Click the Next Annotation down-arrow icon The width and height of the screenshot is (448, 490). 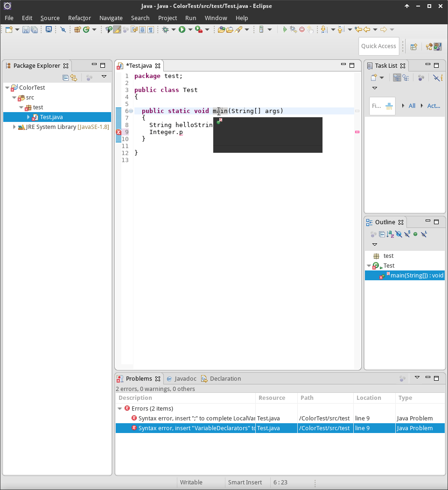coord(324,30)
